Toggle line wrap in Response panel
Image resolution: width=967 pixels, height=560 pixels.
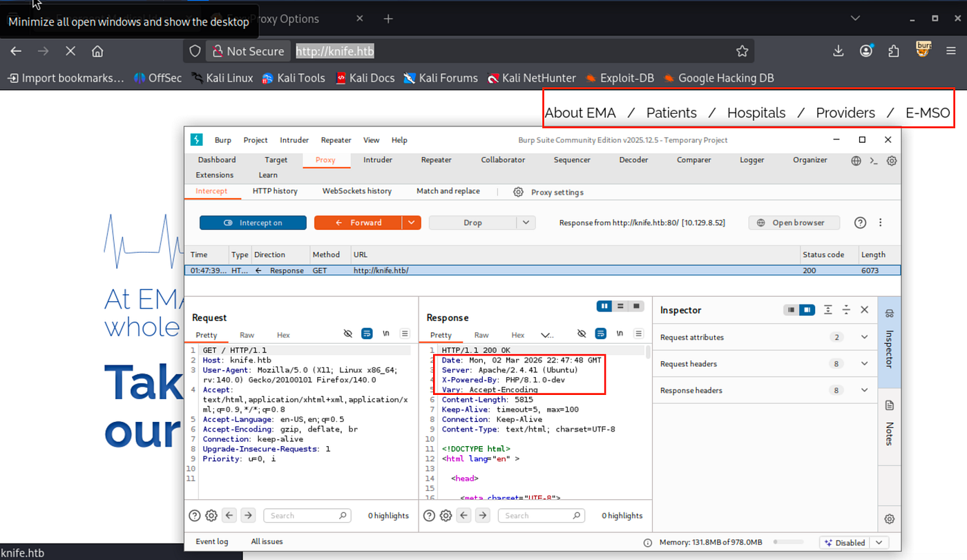coord(601,334)
